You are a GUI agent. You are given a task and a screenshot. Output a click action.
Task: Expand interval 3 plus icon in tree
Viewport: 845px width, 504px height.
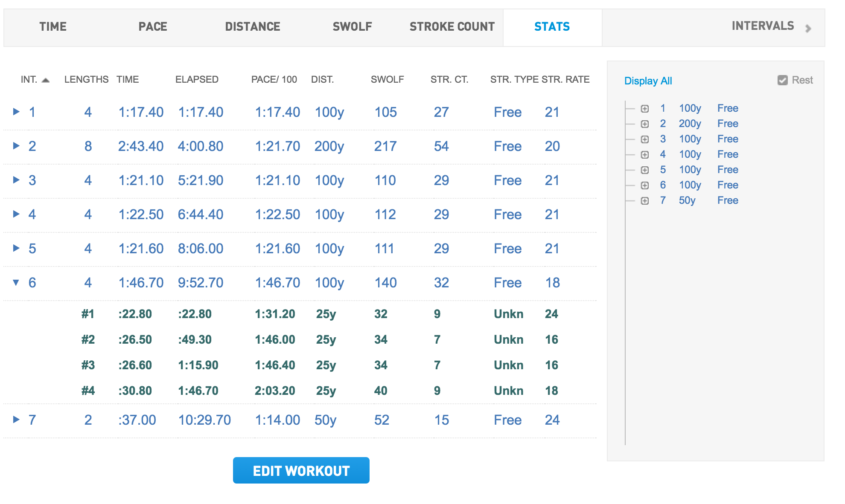pos(644,139)
